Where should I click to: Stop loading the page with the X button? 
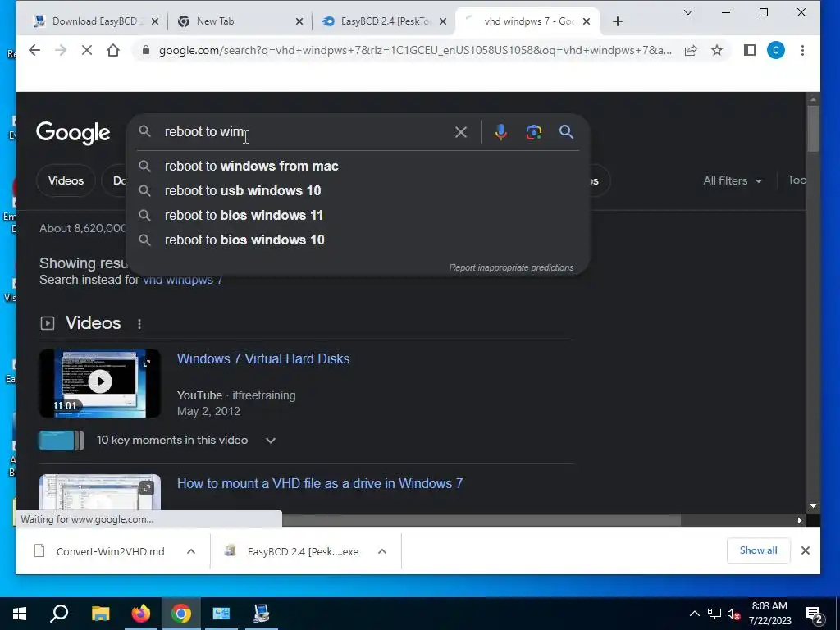[87, 50]
